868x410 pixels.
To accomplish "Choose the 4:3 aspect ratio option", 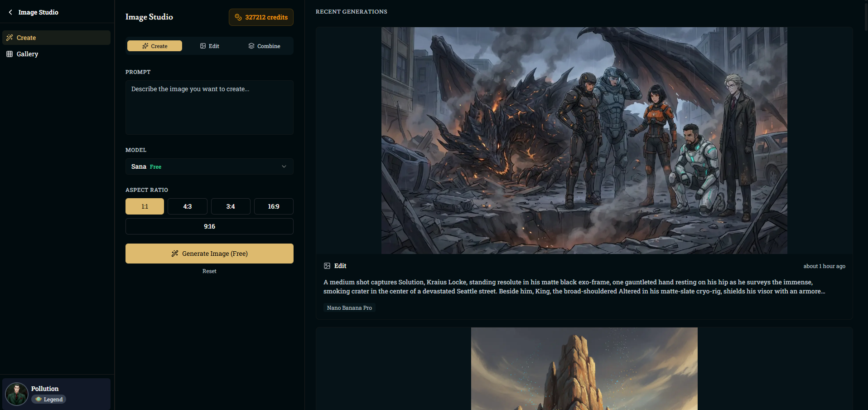I will pyautogui.click(x=187, y=206).
